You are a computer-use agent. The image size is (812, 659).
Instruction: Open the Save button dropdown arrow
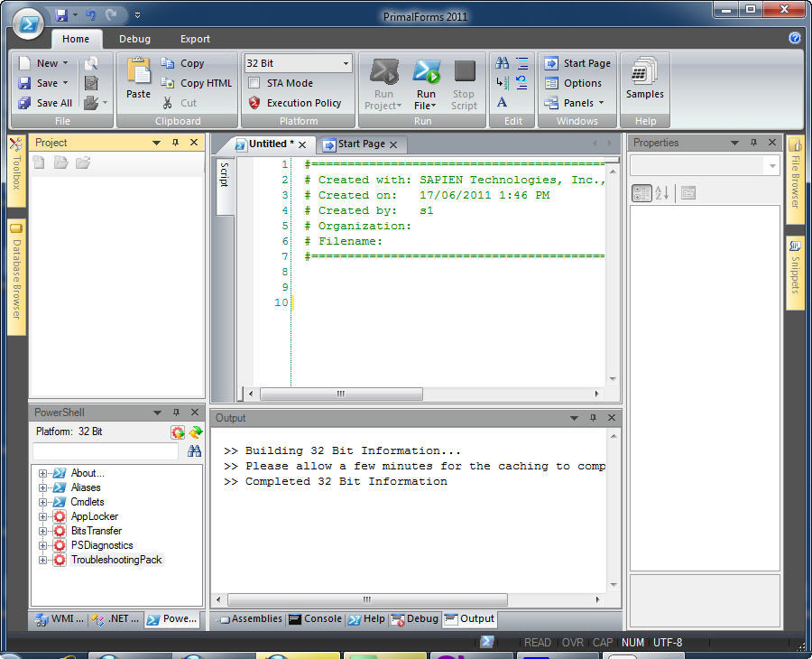65,82
